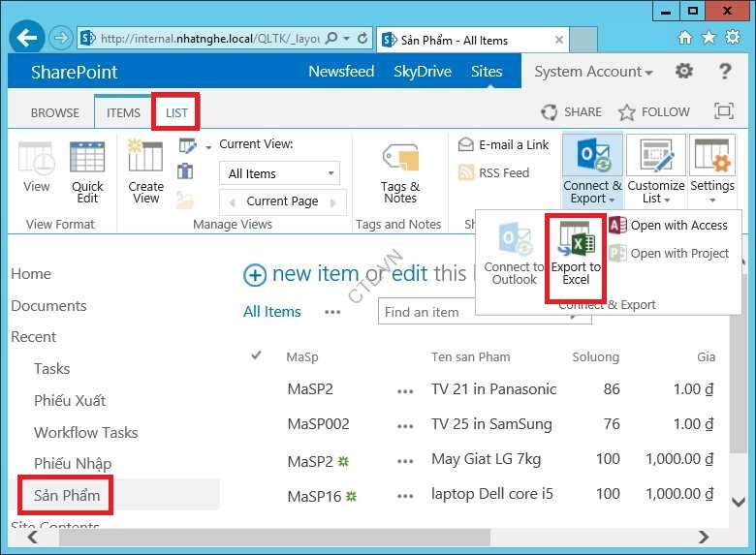
Task: Sort by the Soluong column header
Action: (x=595, y=357)
